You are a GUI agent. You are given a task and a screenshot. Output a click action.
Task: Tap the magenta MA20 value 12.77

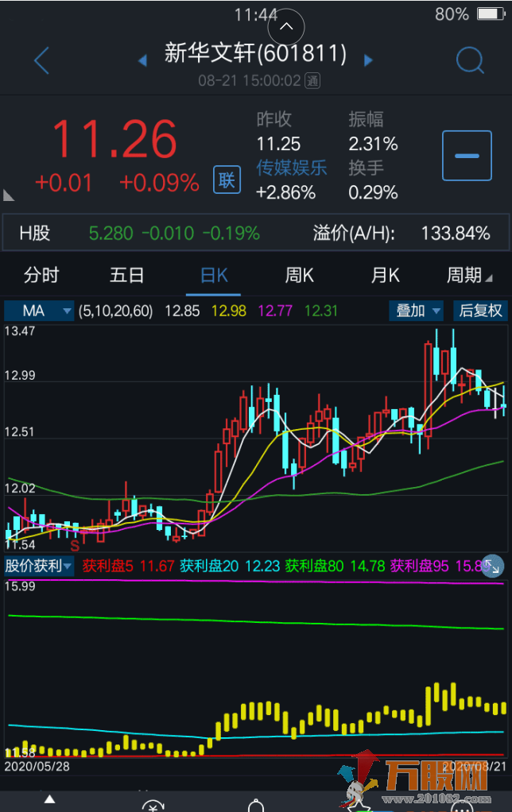point(275,311)
